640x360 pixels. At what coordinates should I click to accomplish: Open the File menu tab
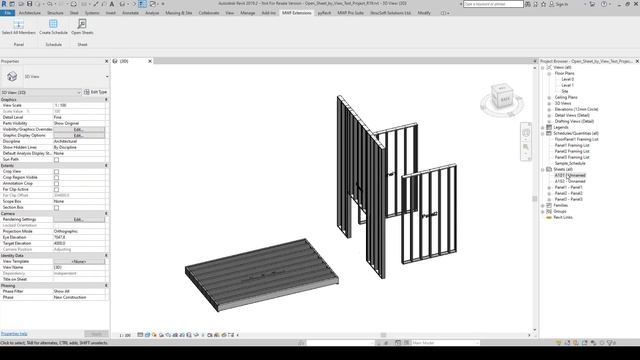click(x=7, y=13)
